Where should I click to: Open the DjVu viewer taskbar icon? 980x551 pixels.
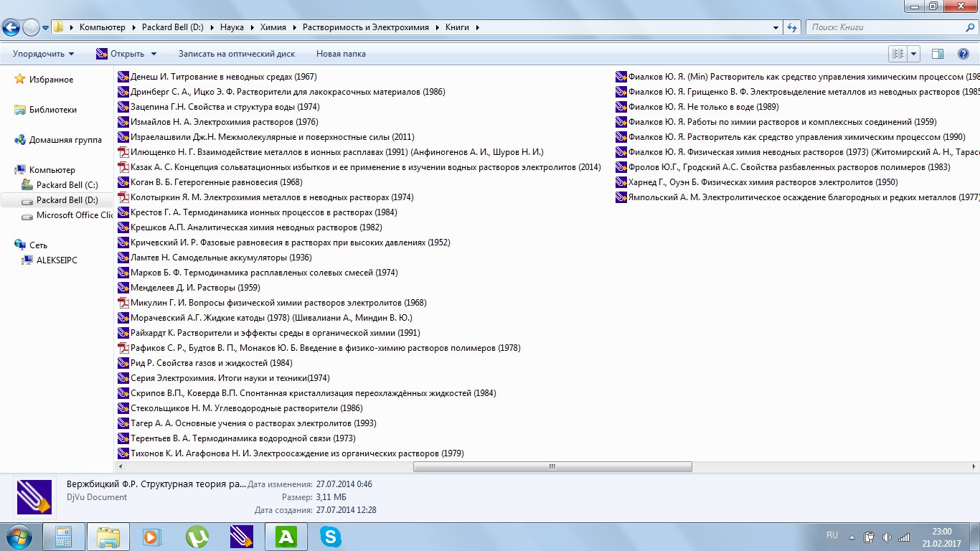click(x=241, y=537)
